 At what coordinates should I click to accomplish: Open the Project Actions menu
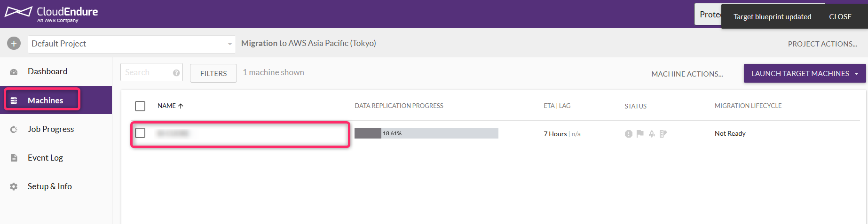(822, 44)
